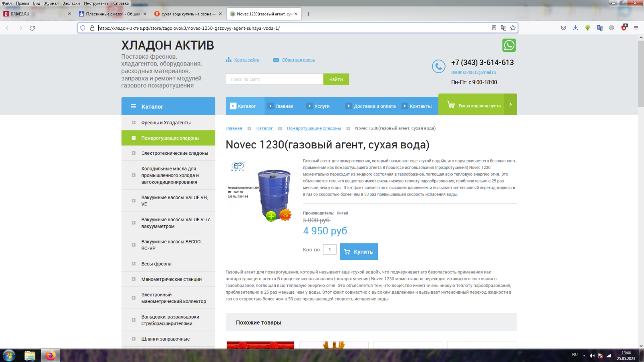Select Холодильные масла sidebar category

point(168,175)
